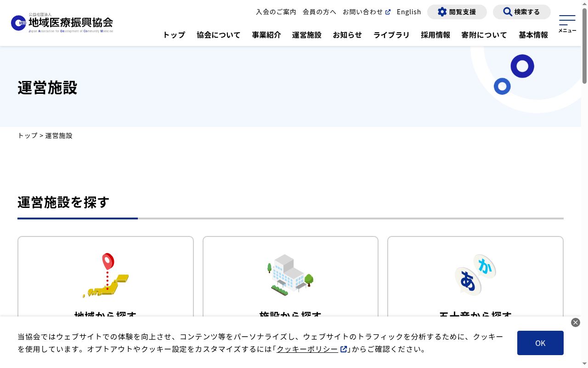Open 協会について menu item
The height and width of the screenshot is (368, 588).
tap(219, 35)
